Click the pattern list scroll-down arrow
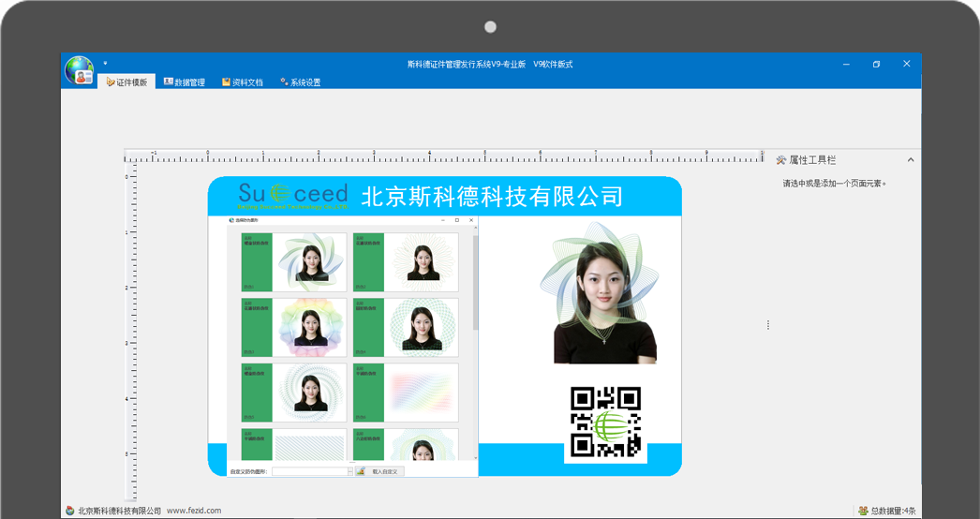Image resolution: width=980 pixels, height=519 pixels. 475,458
